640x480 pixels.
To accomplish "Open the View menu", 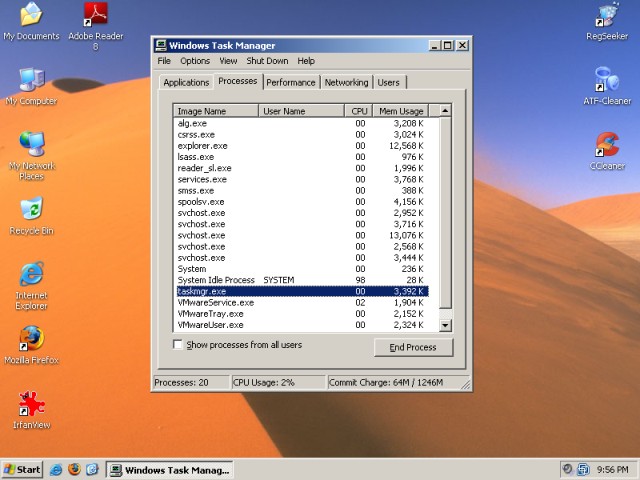I will tap(228, 61).
